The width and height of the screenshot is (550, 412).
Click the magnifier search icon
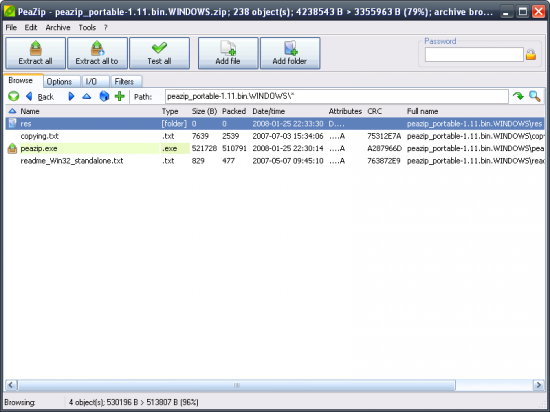tap(535, 96)
